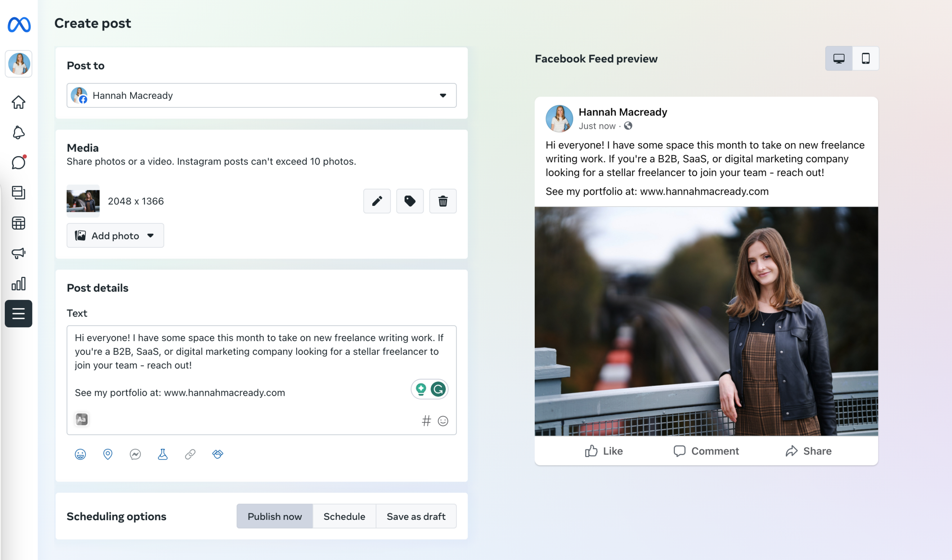The height and width of the screenshot is (560, 952).
Task: Open the Post to Hannah Macready dropdown
Action: point(261,95)
